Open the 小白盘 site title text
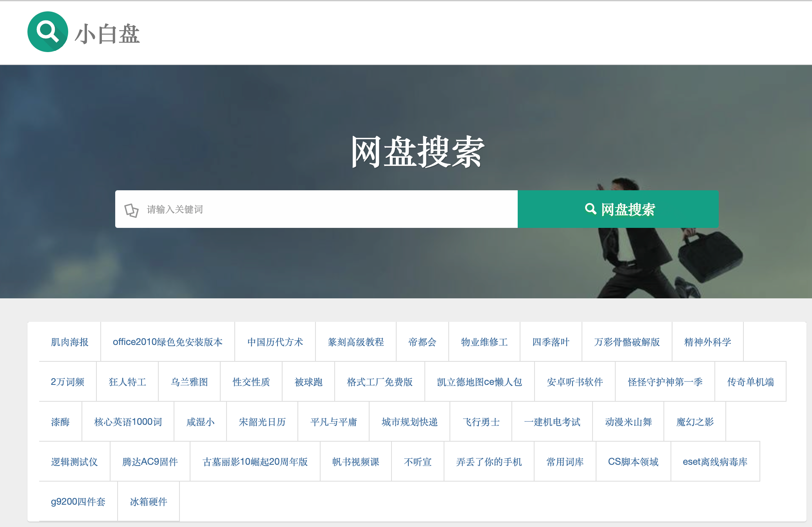Screen dimensions: 812x527 tap(107, 34)
